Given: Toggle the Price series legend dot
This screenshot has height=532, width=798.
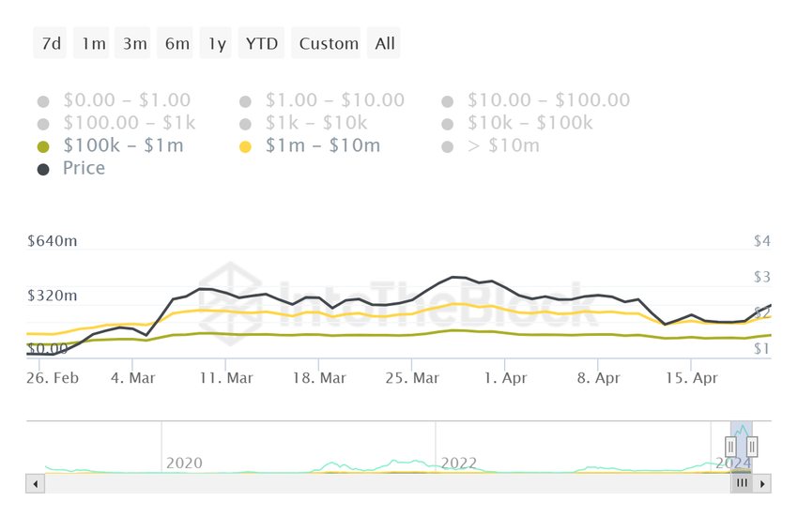Looking at the screenshot, I should (x=43, y=170).
